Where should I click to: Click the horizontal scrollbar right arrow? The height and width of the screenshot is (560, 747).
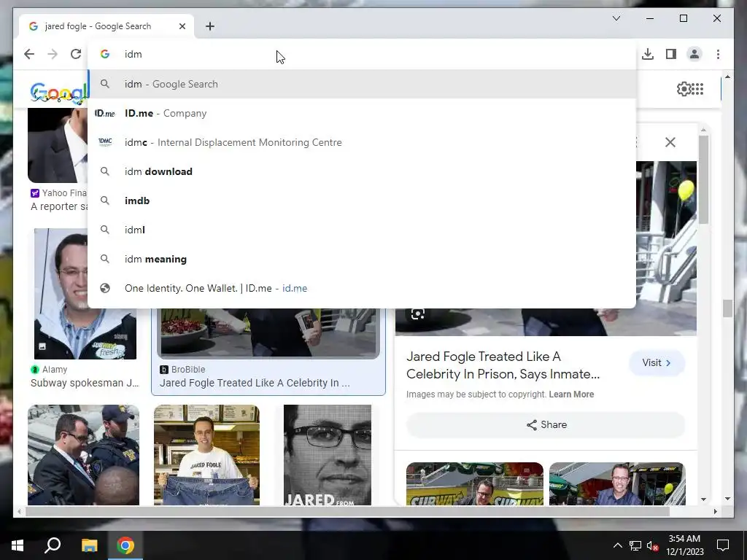click(715, 512)
